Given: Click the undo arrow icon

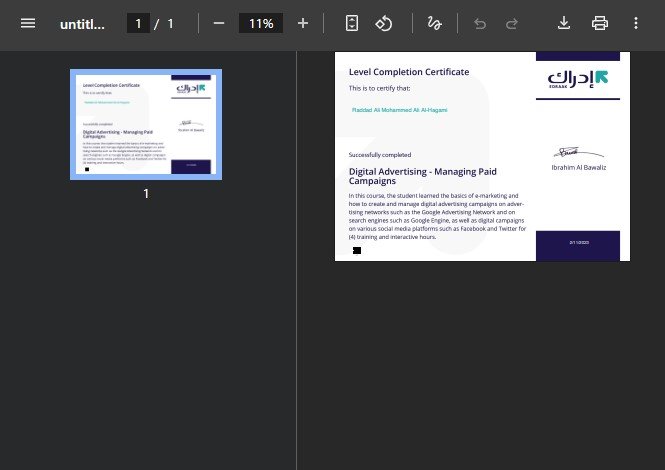Looking at the screenshot, I should [x=480, y=23].
